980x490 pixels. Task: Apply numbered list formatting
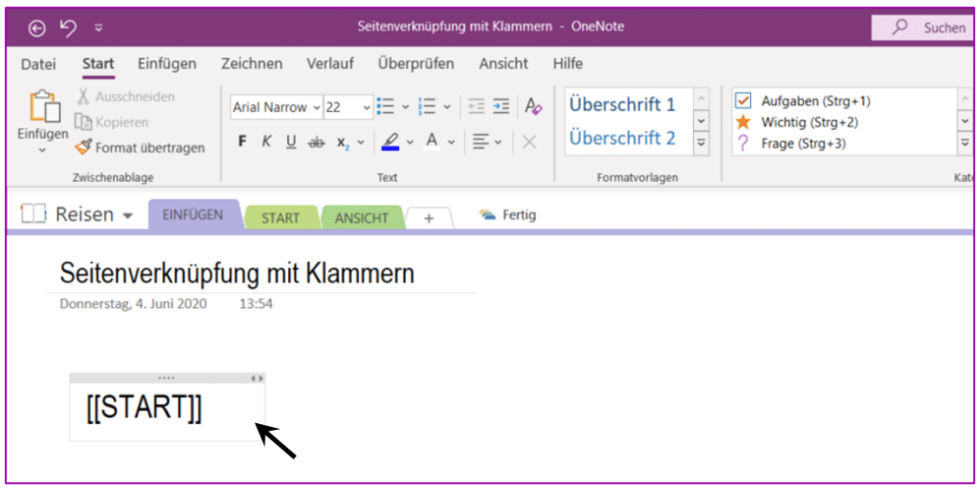coord(427,107)
